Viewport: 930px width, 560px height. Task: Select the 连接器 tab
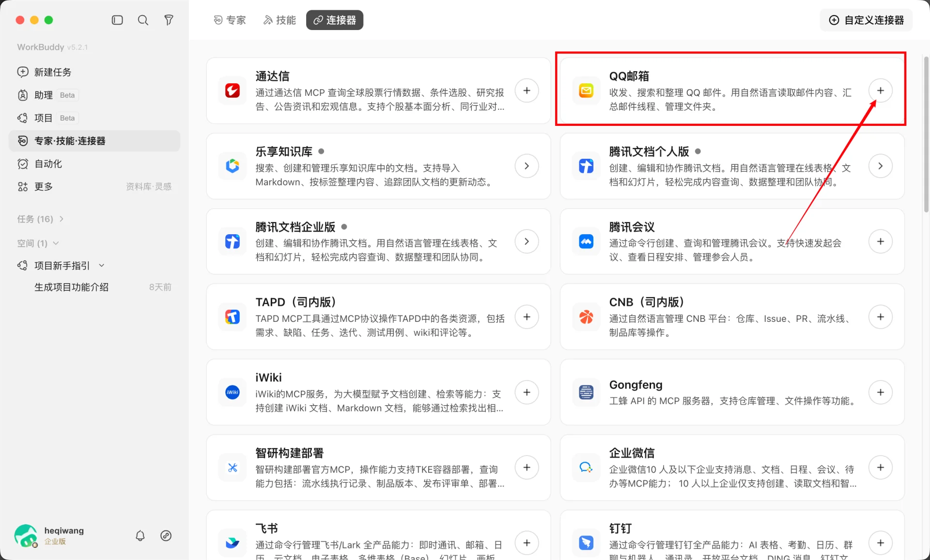click(335, 20)
